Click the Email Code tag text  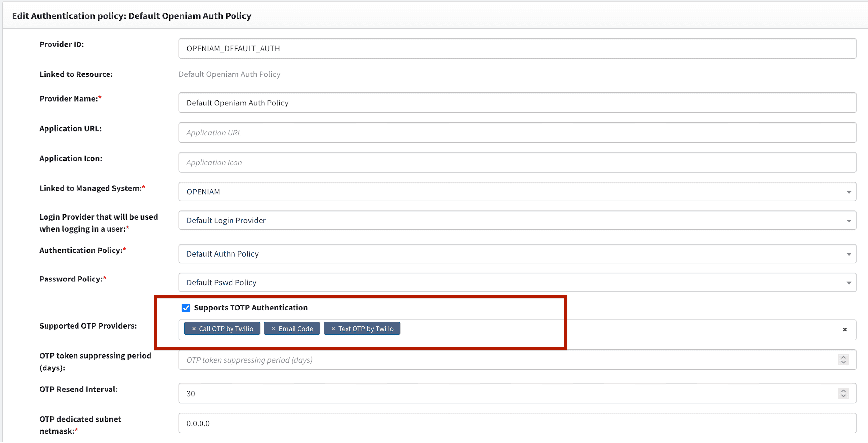296,329
